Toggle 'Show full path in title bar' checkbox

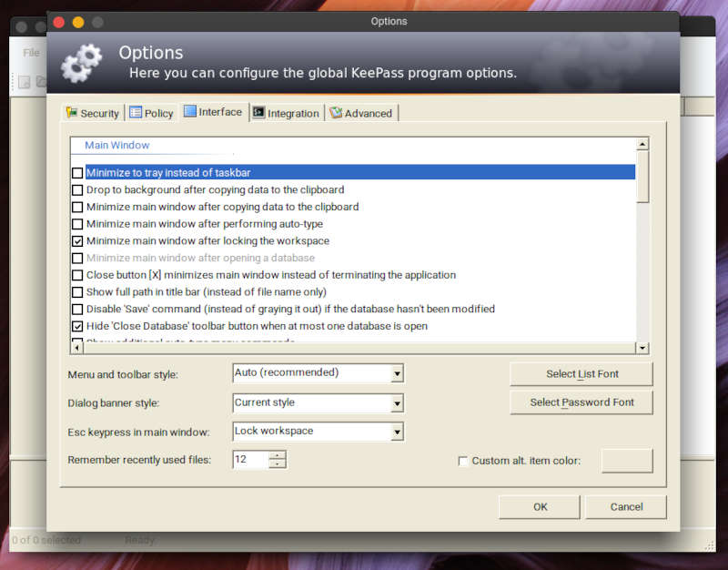[77, 292]
